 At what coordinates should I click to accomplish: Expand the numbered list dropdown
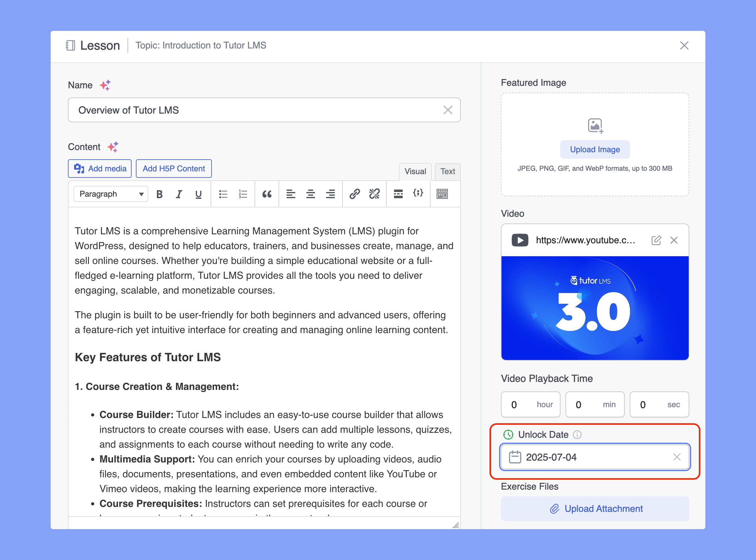(243, 194)
